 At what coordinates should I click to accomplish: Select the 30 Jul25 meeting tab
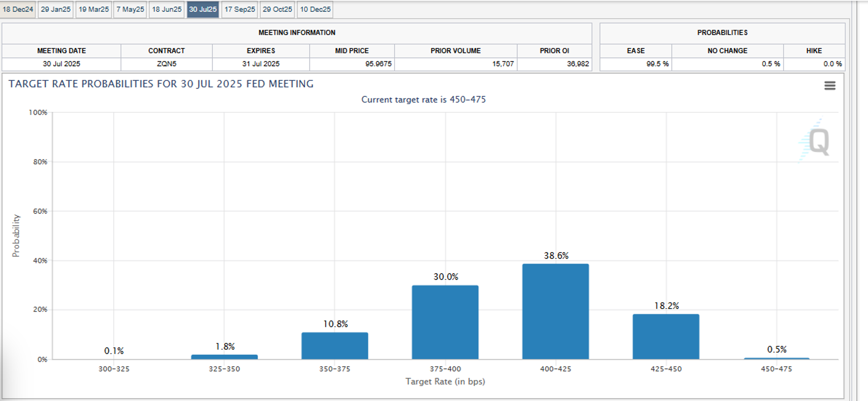click(x=203, y=9)
